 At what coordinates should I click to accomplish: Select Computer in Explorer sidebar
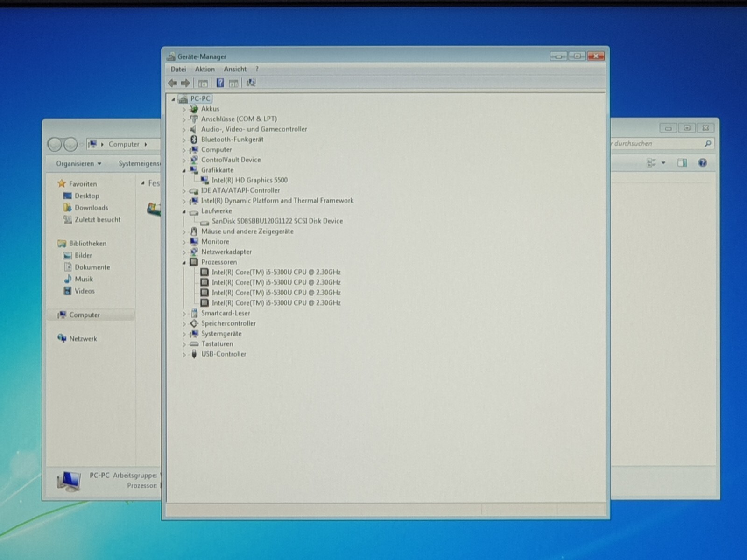85,315
